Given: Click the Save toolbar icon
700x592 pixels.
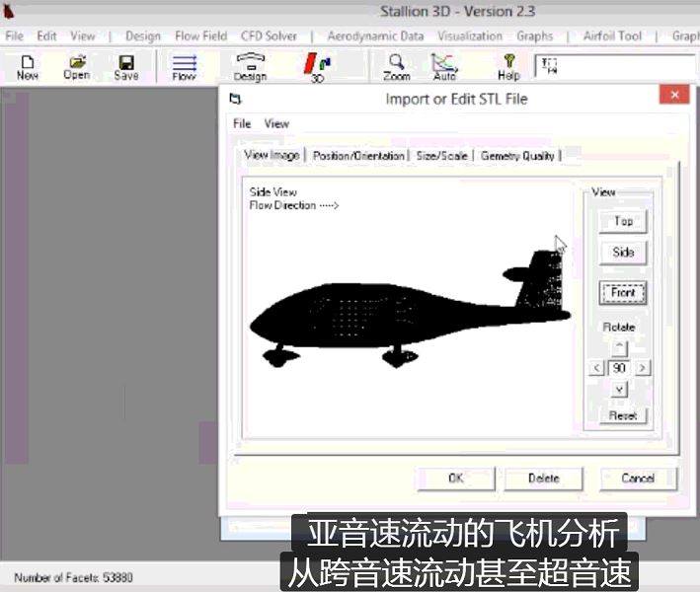Looking at the screenshot, I should [126, 66].
